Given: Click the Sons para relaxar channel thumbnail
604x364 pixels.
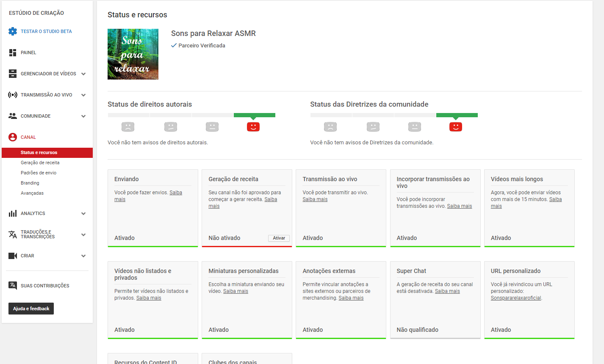Looking at the screenshot, I should pyautogui.click(x=133, y=54).
